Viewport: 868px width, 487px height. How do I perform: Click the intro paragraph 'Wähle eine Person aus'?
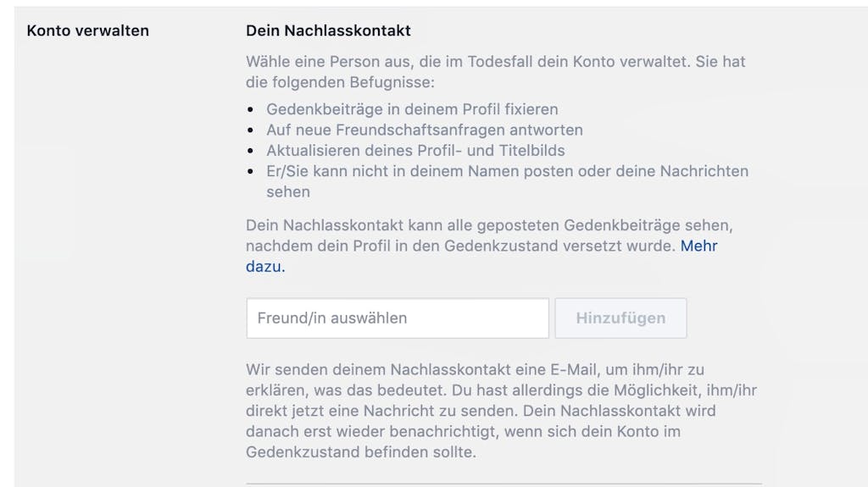(495, 72)
